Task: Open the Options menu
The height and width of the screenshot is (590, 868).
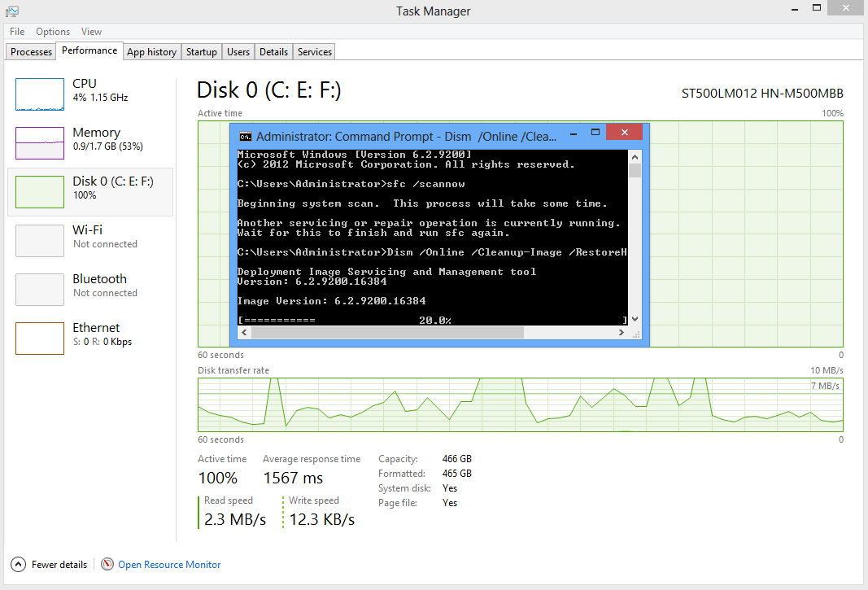Action: pos(53,32)
